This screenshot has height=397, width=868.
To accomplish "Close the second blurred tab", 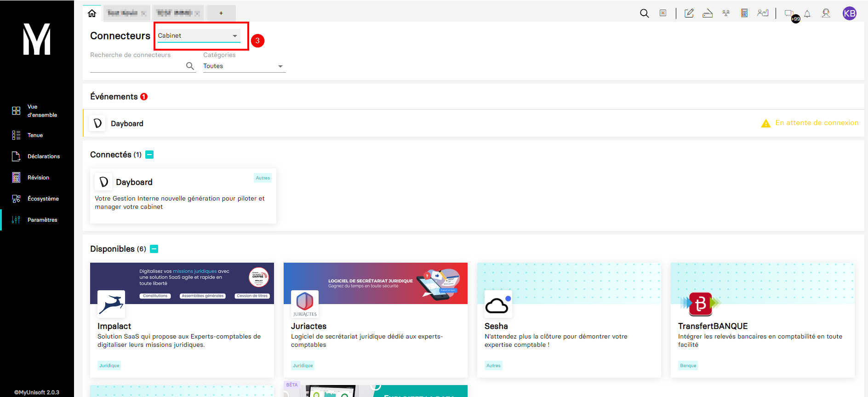I will pyautogui.click(x=197, y=13).
